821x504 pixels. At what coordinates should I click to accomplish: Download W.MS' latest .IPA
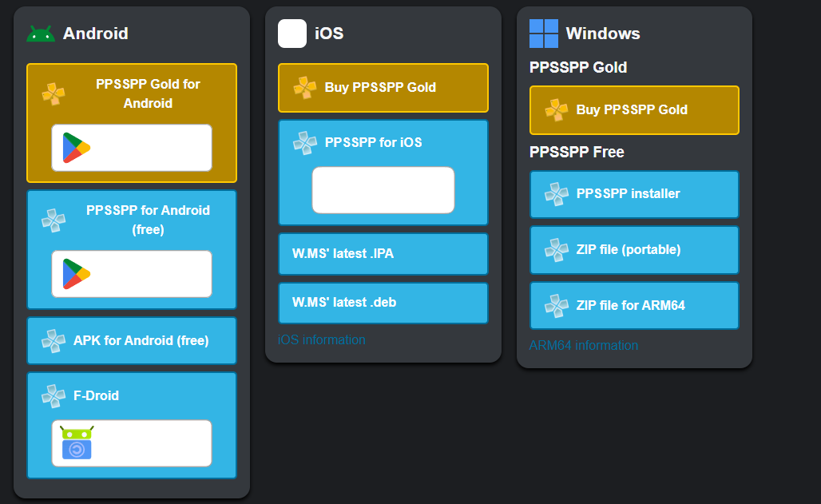point(383,254)
